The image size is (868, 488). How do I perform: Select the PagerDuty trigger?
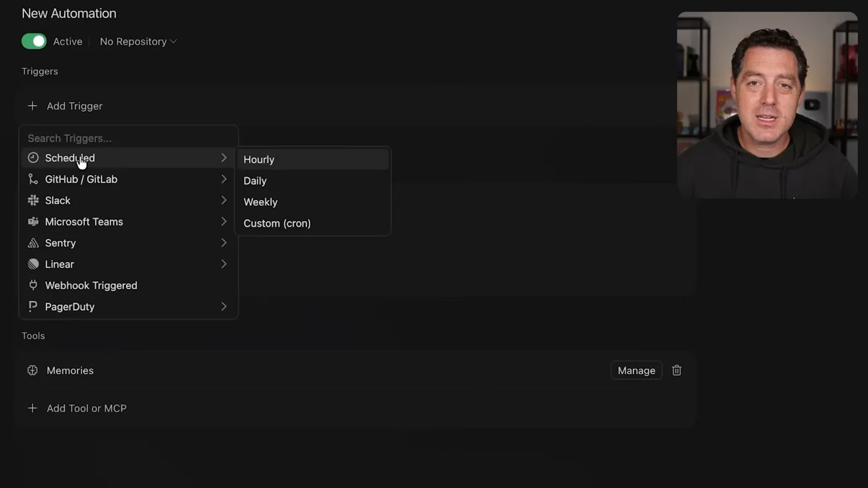pos(129,306)
